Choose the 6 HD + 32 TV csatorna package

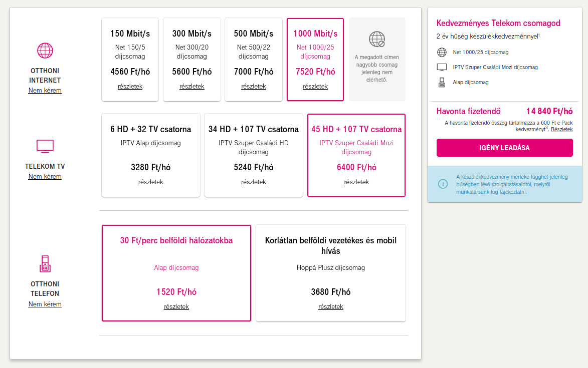tap(151, 155)
